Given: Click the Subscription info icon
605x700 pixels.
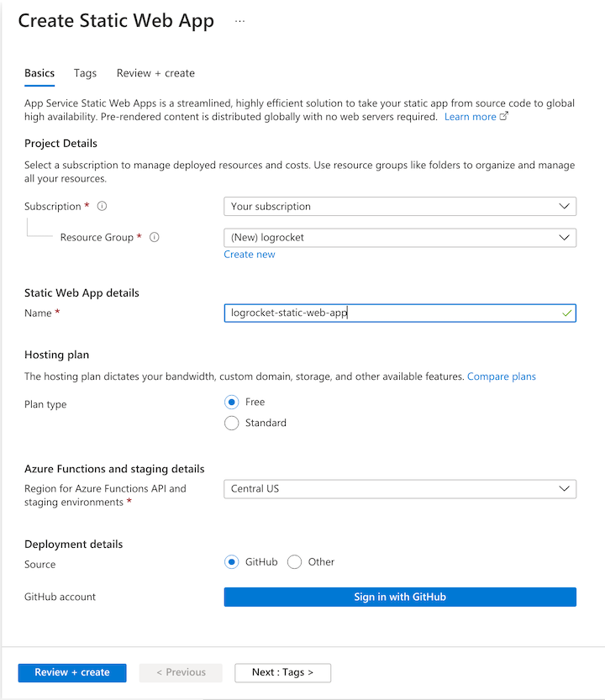Looking at the screenshot, I should click(102, 206).
